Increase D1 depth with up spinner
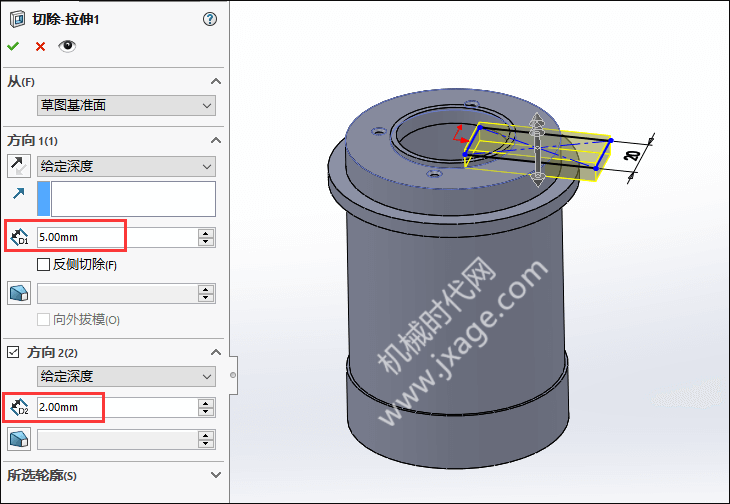Screen dimensions: 730x504 point(206,233)
